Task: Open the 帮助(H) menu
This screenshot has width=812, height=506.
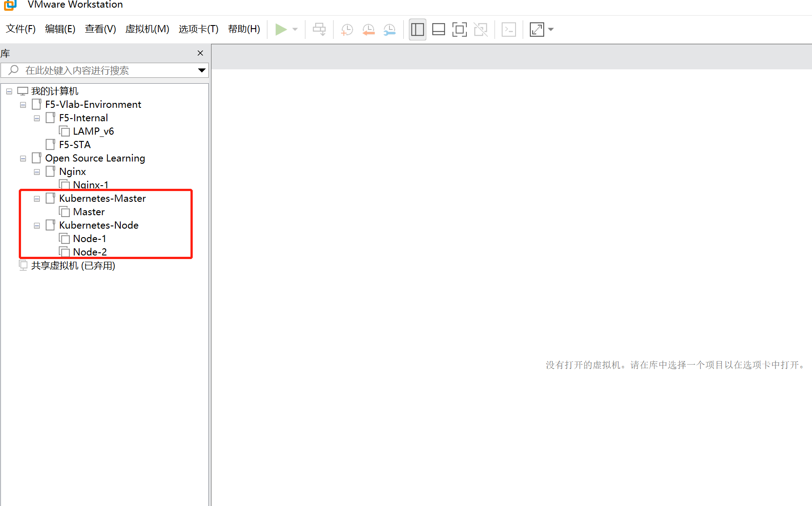Action: [244, 29]
